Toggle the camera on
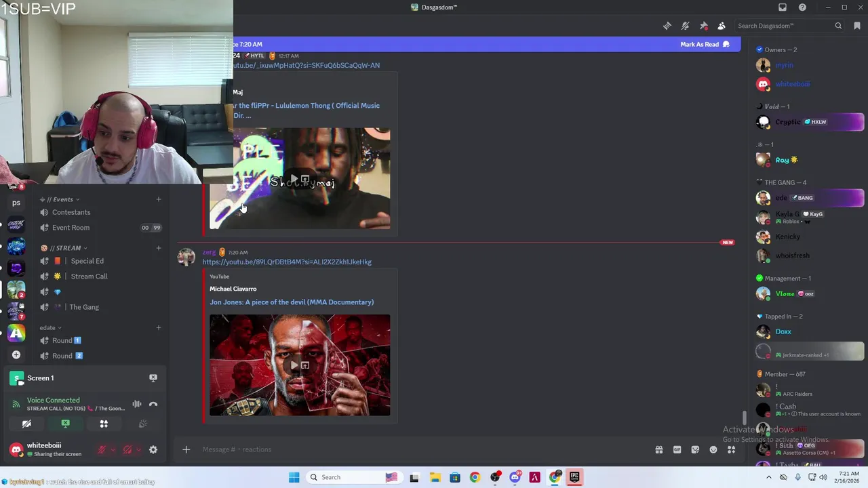This screenshot has width=868, height=488. 26,424
